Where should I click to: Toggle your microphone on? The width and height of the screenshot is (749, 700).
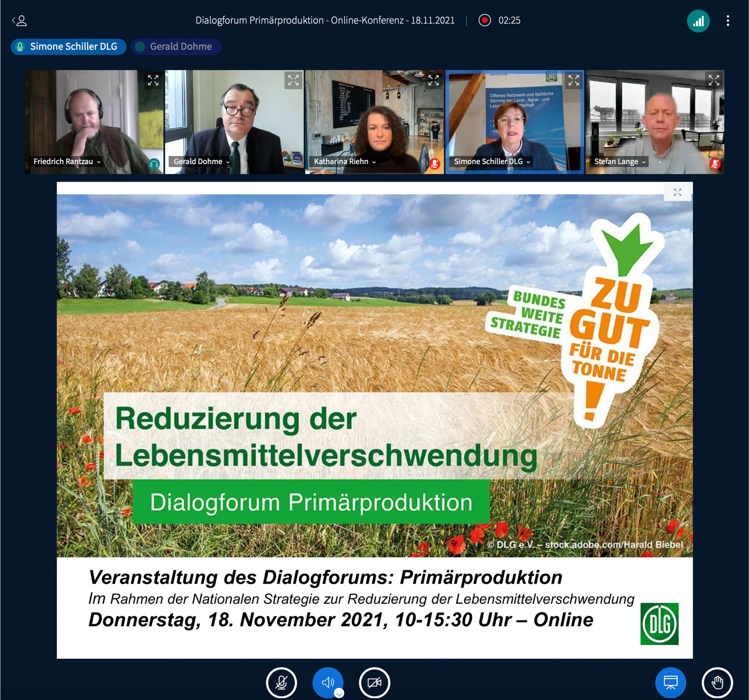click(x=282, y=682)
